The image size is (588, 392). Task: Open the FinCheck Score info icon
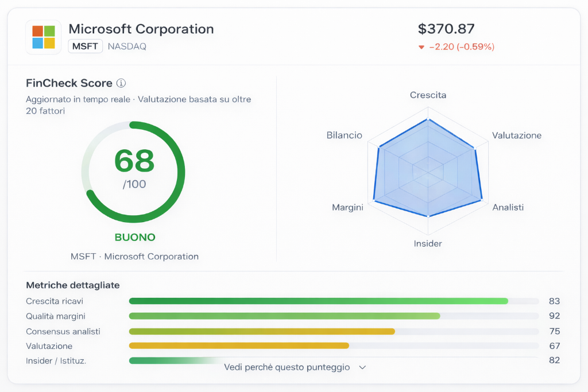point(121,83)
